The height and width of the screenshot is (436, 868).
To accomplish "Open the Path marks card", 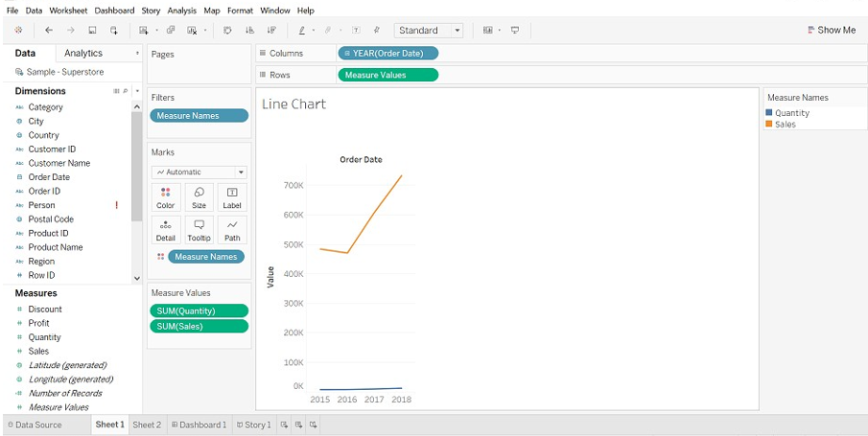I will (232, 230).
